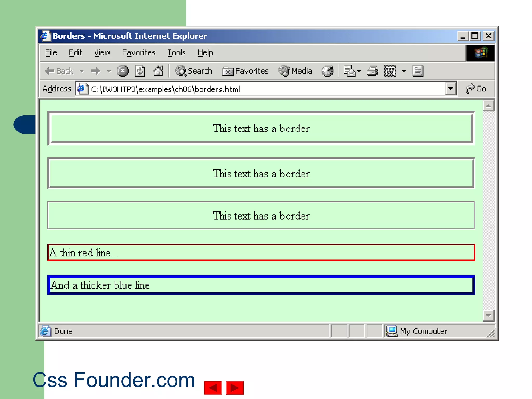This screenshot has width=532, height=399.
Task: Open the View menu
Action: [x=102, y=53]
